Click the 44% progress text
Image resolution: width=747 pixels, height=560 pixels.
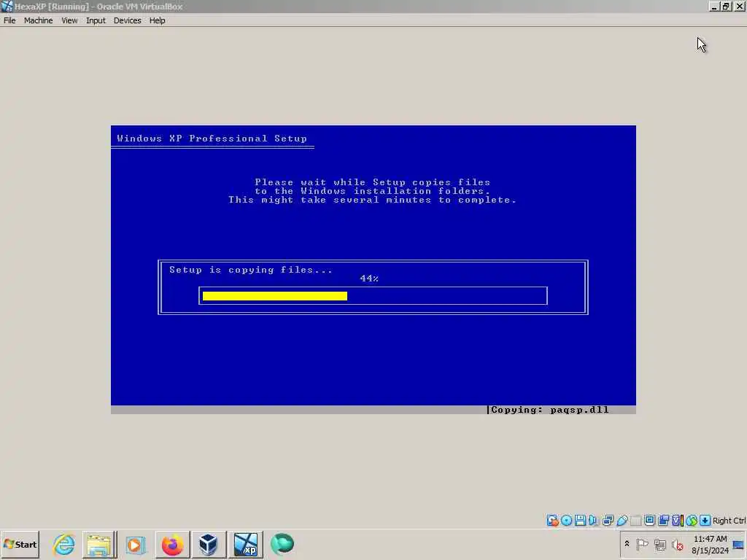click(369, 279)
